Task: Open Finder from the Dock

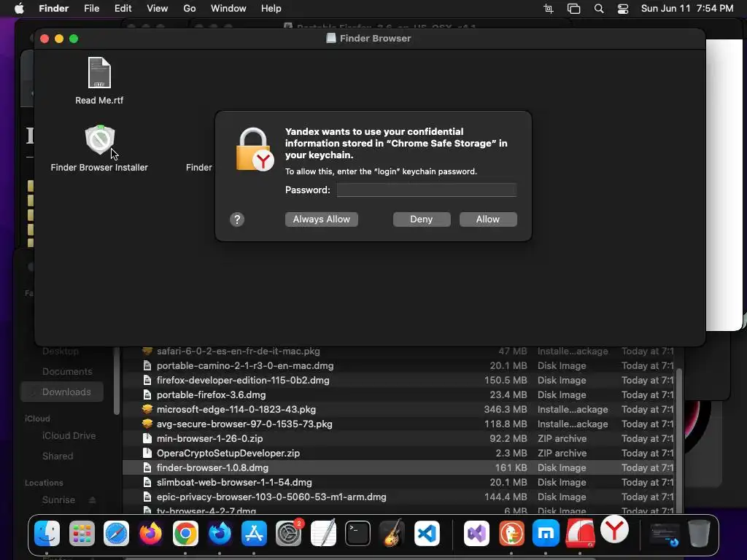Action: pos(47,533)
